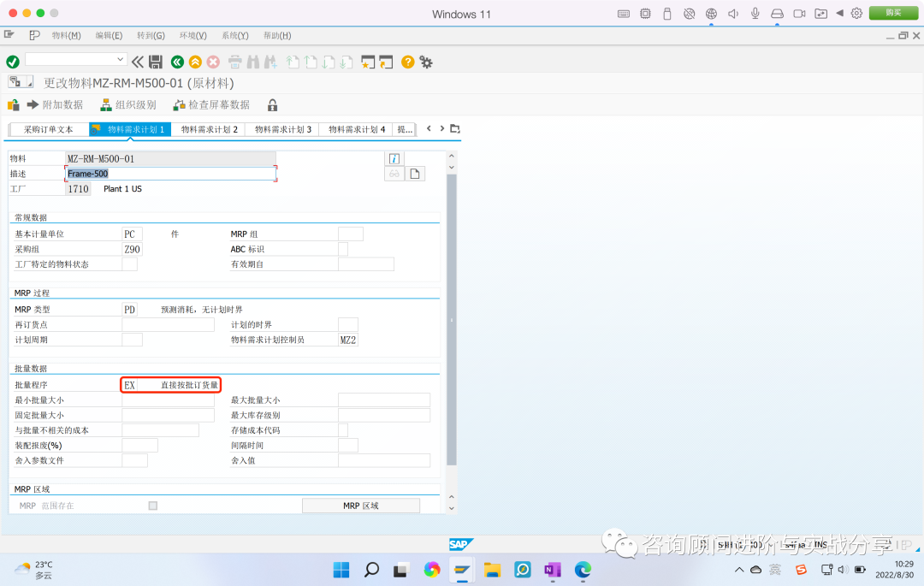Screen dimensions: 924x586
Task: Click the 采购组 field showing Z90
Action: [x=132, y=249]
